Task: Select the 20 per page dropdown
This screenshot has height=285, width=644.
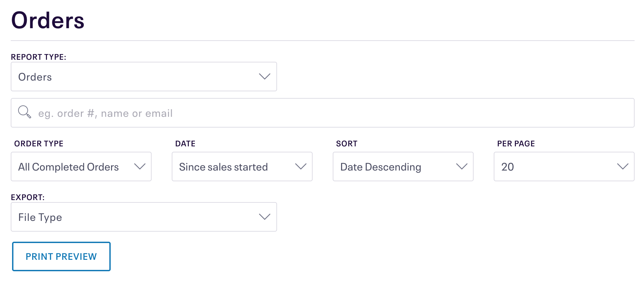Action: (564, 167)
